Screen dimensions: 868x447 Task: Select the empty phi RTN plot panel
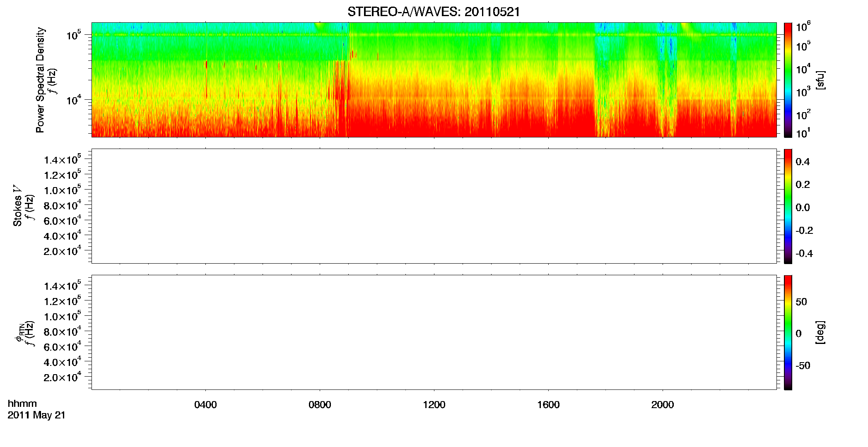[x=434, y=332]
